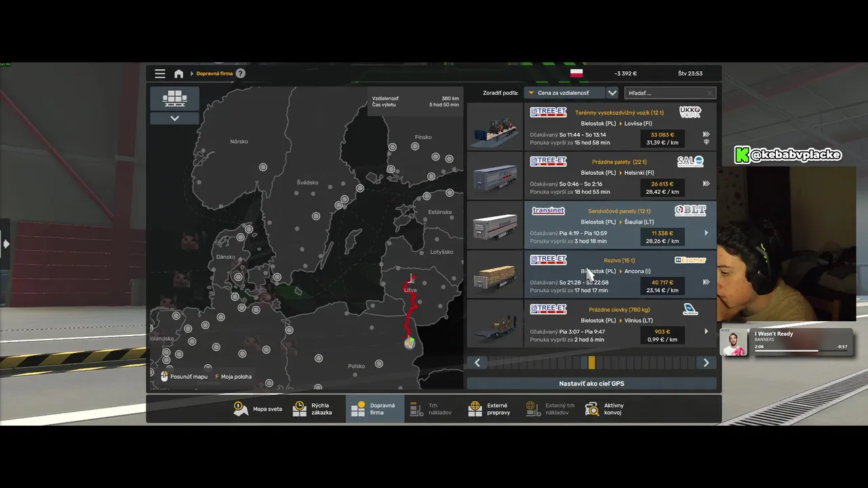
Task: Open the Mapa sveta tab
Action: (x=258, y=409)
